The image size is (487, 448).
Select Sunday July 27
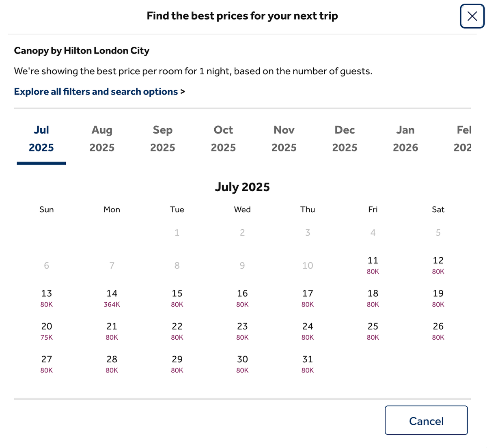pyautogui.click(x=47, y=364)
